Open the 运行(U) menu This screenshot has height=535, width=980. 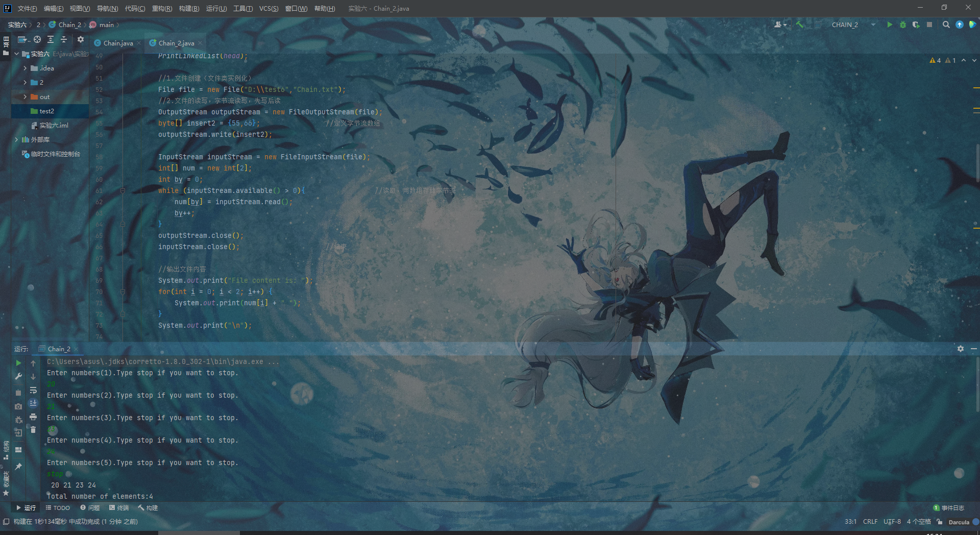216,8
